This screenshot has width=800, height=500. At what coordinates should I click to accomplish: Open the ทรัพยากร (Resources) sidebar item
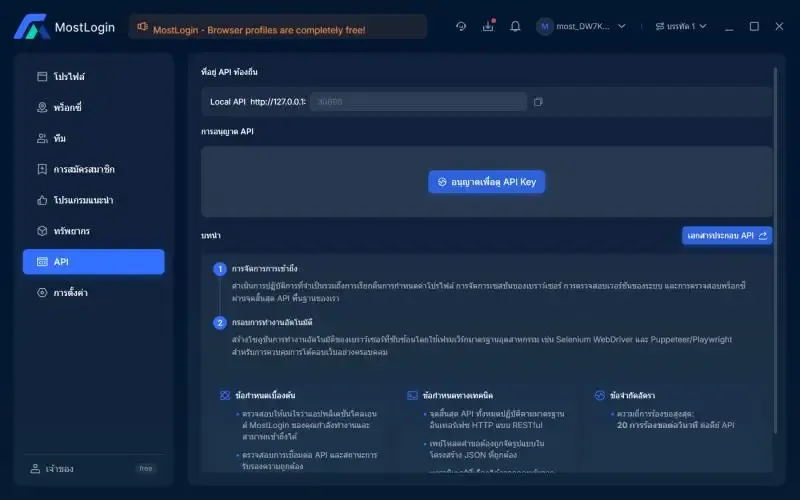93,231
